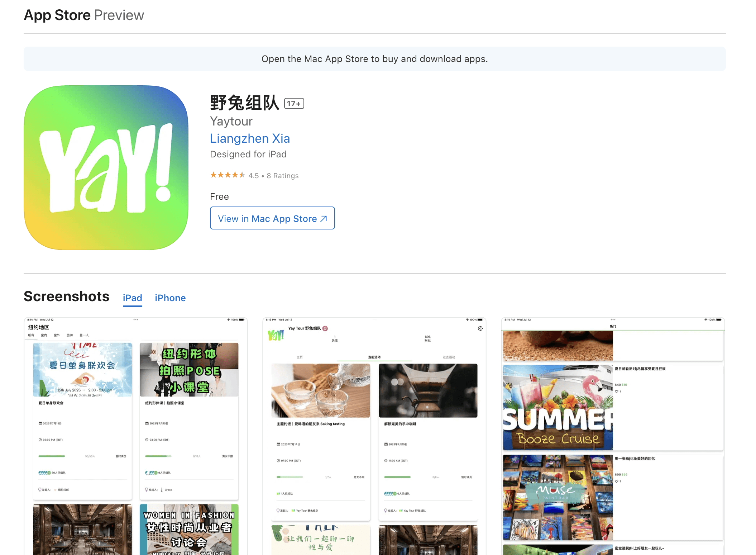Click the arrow icon on View in Mac App Store
Screen dimensions: 756x555
point(324,219)
